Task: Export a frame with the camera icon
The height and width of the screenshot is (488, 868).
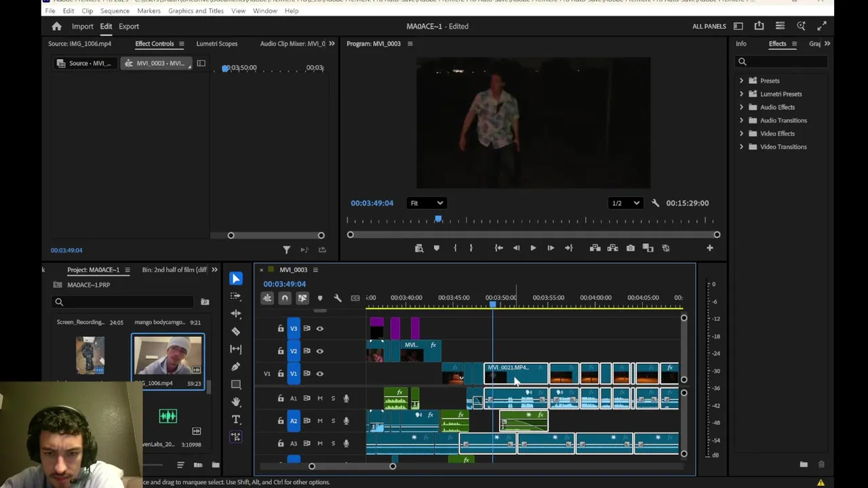Action: (x=631, y=248)
